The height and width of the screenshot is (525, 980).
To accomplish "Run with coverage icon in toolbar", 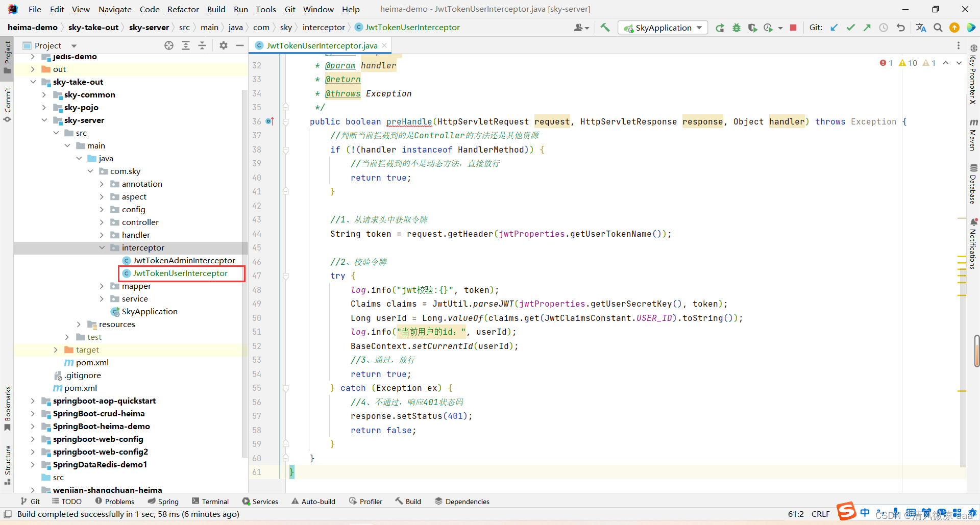I will pyautogui.click(x=752, y=28).
